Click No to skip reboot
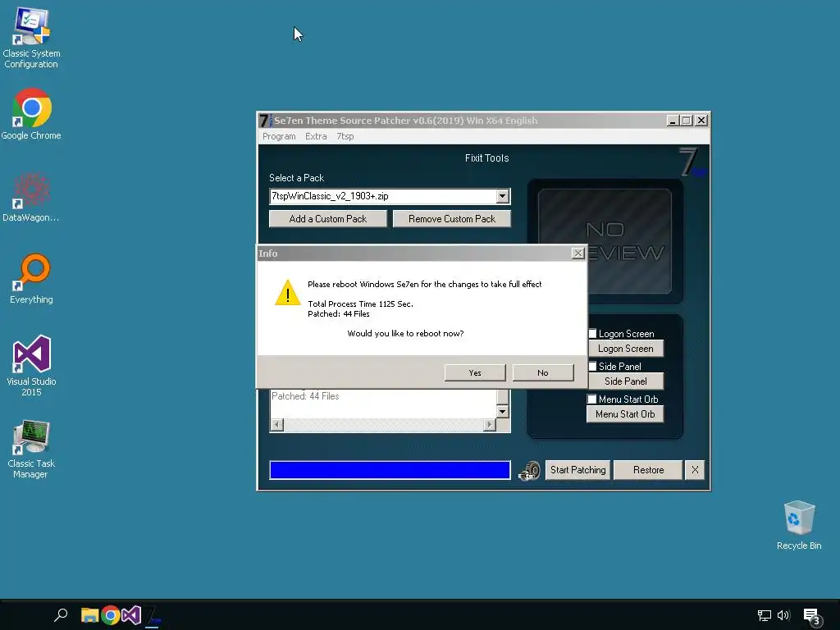840x630 pixels. [543, 373]
